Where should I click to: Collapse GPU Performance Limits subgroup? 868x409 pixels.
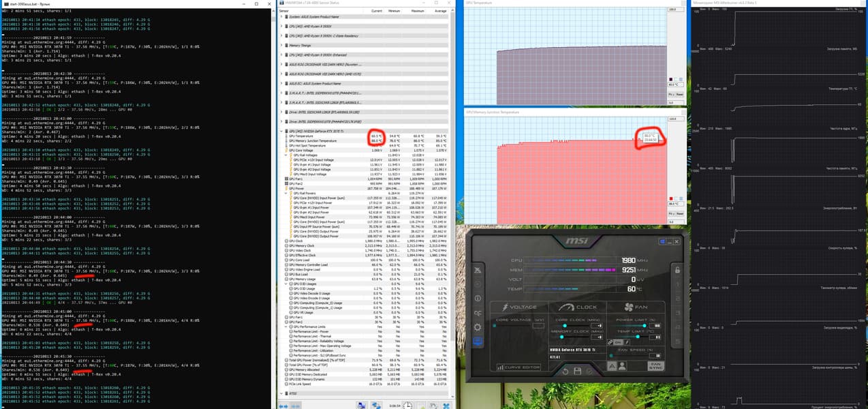pyautogui.click(x=286, y=327)
